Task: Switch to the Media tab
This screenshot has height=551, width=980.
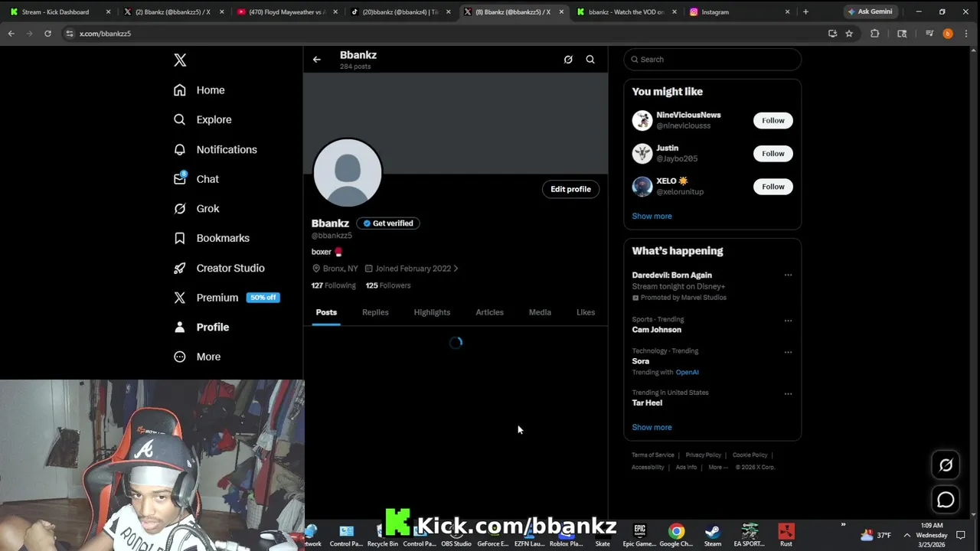Action: click(x=540, y=312)
